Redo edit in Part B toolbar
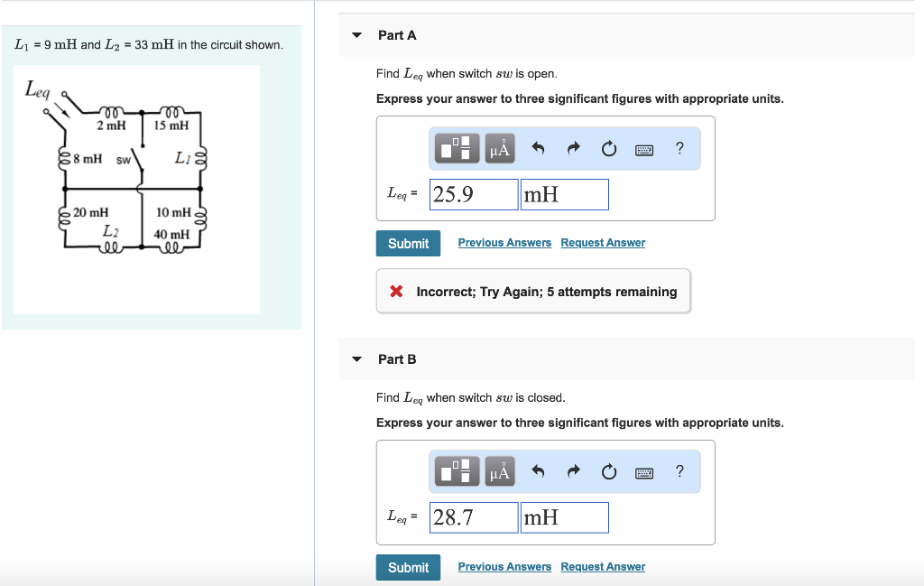The height and width of the screenshot is (586, 924). pyautogui.click(x=573, y=471)
